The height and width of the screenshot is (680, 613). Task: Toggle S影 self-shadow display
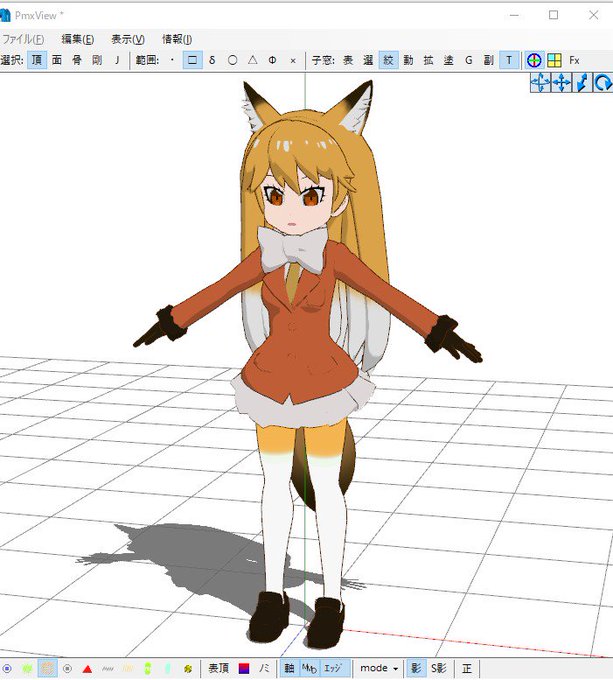pyautogui.click(x=439, y=669)
